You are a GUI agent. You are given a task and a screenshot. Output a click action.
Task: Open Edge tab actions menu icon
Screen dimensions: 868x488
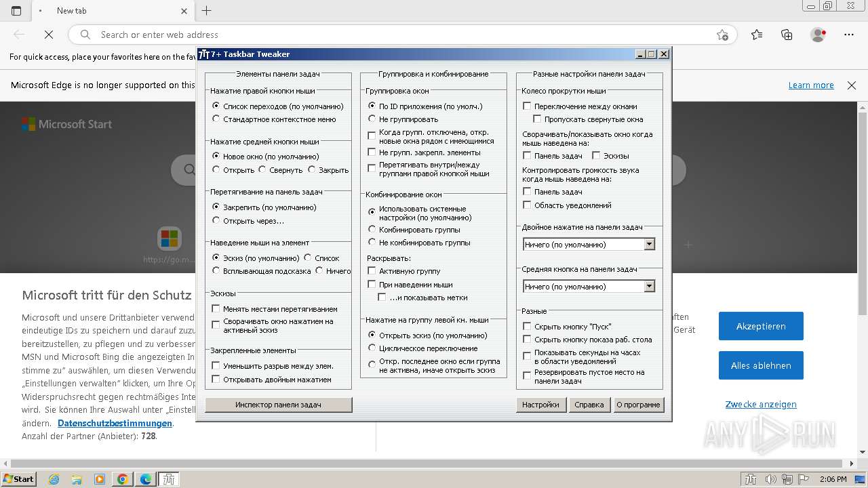tap(16, 11)
